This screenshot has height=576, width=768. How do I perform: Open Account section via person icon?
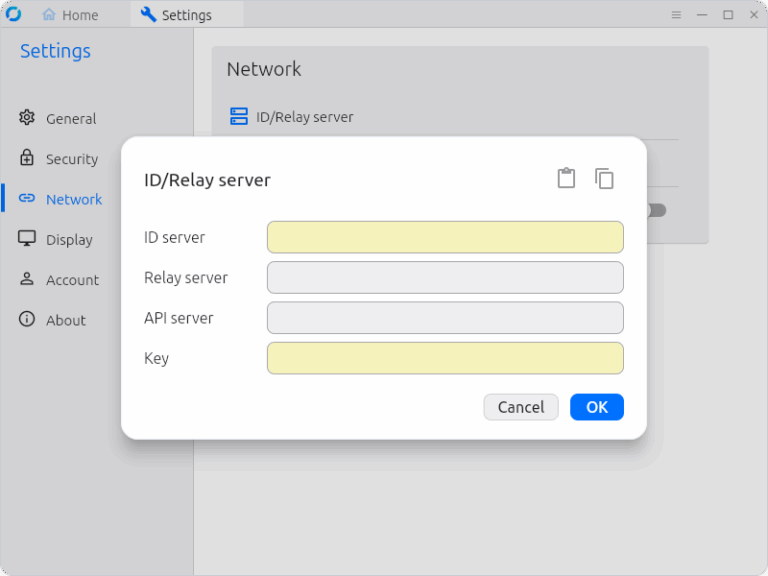click(27, 279)
